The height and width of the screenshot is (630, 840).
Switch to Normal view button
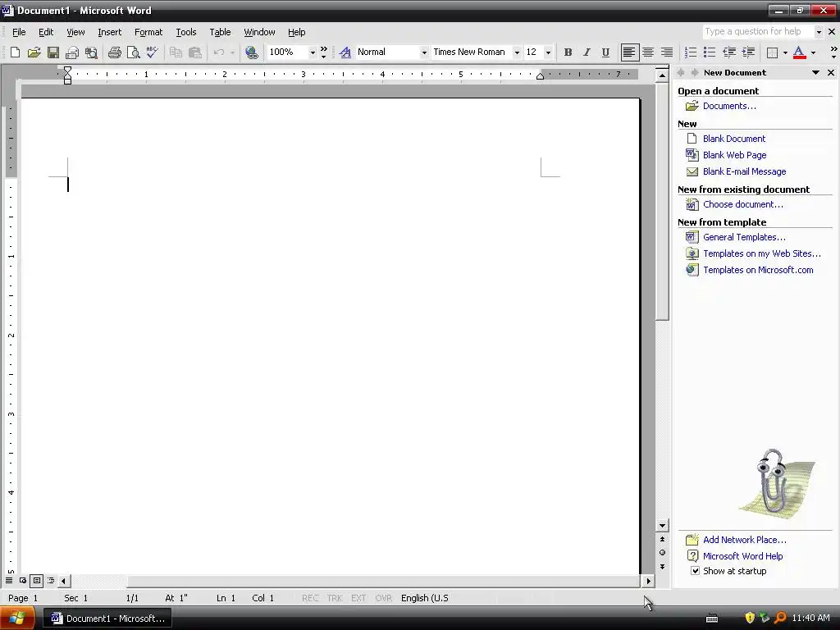(x=9, y=580)
